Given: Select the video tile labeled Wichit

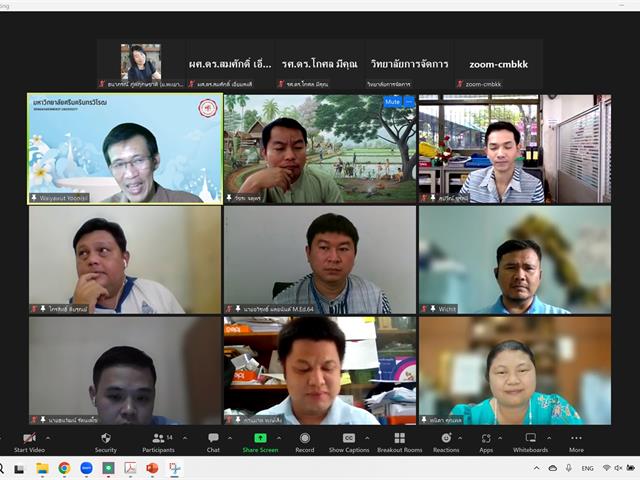Looking at the screenshot, I should coord(515,260).
